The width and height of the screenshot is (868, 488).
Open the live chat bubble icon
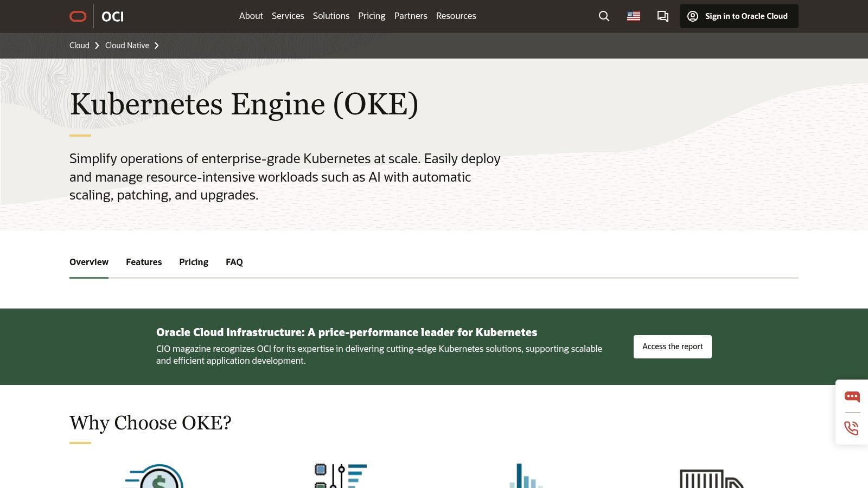pos(852,396)
